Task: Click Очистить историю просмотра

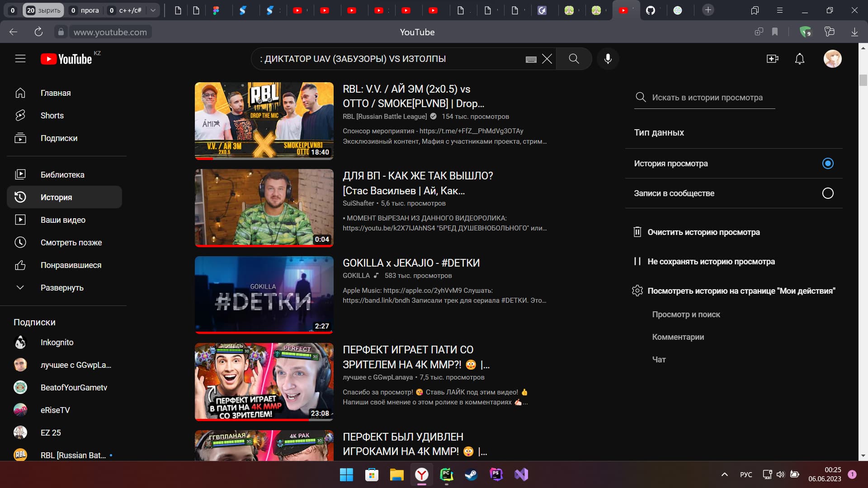Action: click(x=703, y=232)
